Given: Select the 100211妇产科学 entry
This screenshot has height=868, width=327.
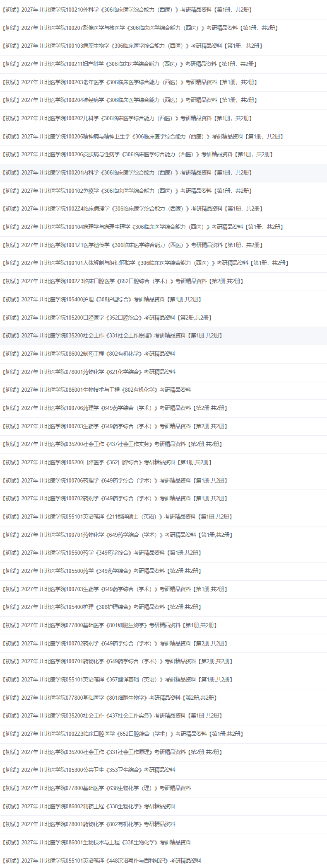Looking at the screenshot, I should pyautogui.click(x=130, y=64).
